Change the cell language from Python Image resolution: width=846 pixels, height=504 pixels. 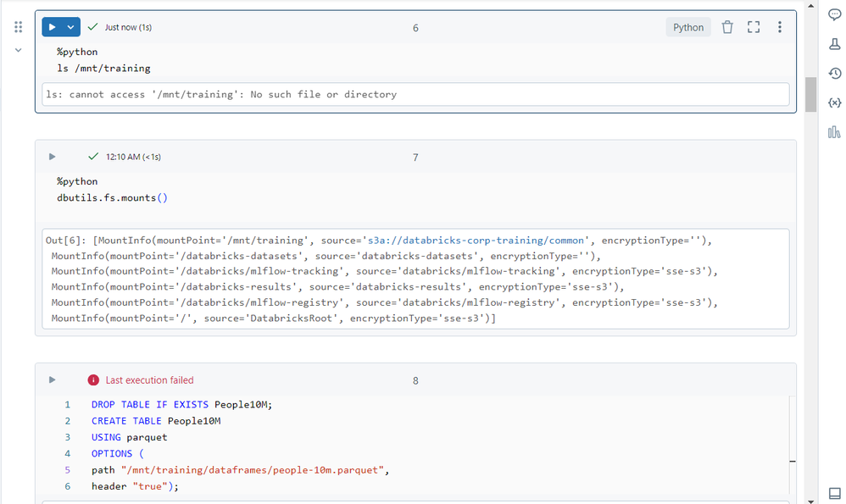click(x=687, y=27)
